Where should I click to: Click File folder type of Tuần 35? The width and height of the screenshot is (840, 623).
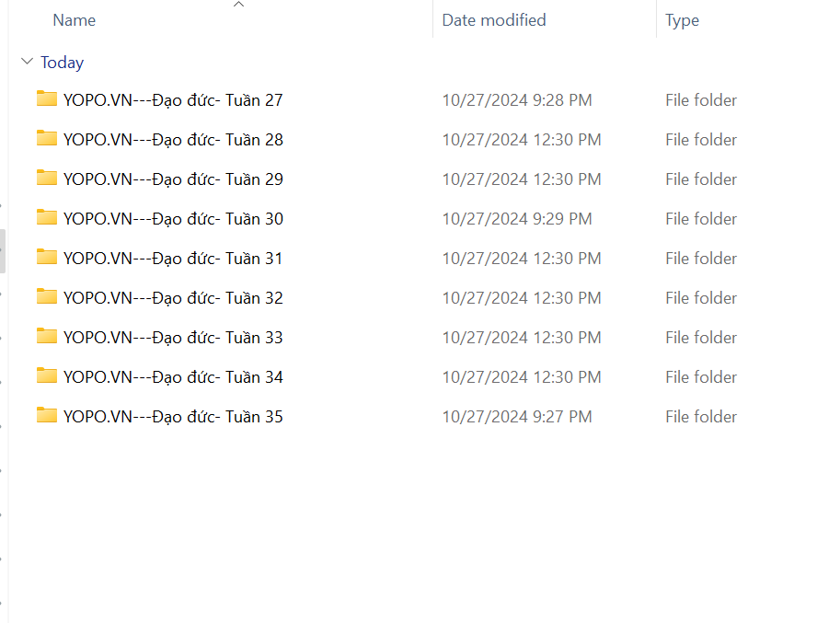(x=701, y=417)
